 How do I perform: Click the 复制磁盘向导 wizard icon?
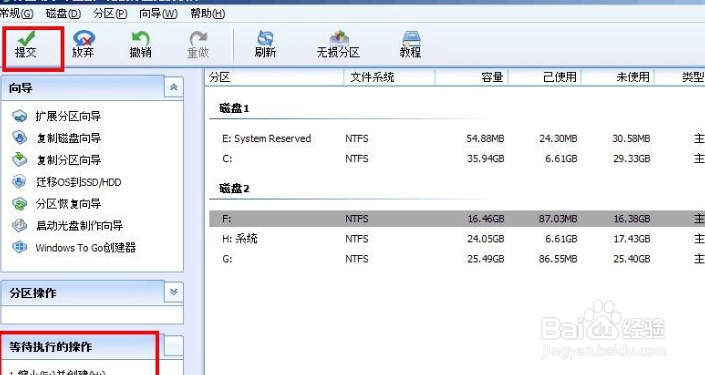pyautogui.click(x=19, y=138)
